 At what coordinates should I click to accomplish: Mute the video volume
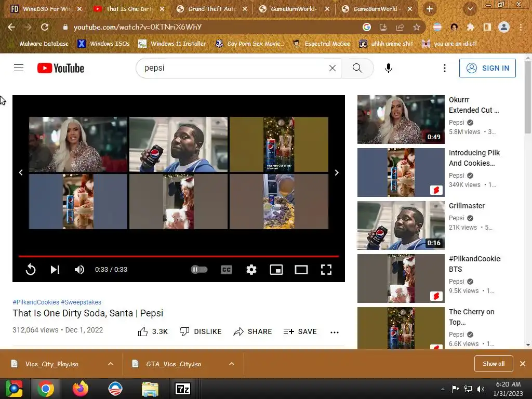(x=79, y=270)
